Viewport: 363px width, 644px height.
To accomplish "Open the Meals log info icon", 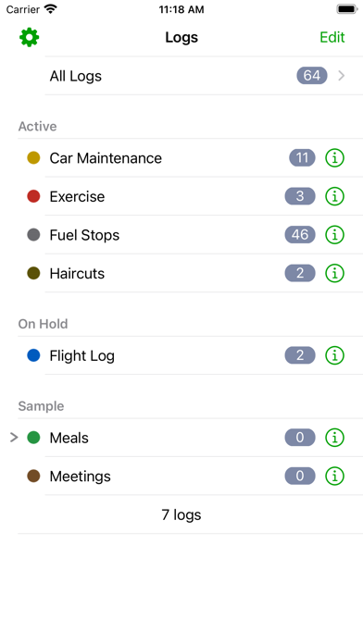I will (334, 438).
